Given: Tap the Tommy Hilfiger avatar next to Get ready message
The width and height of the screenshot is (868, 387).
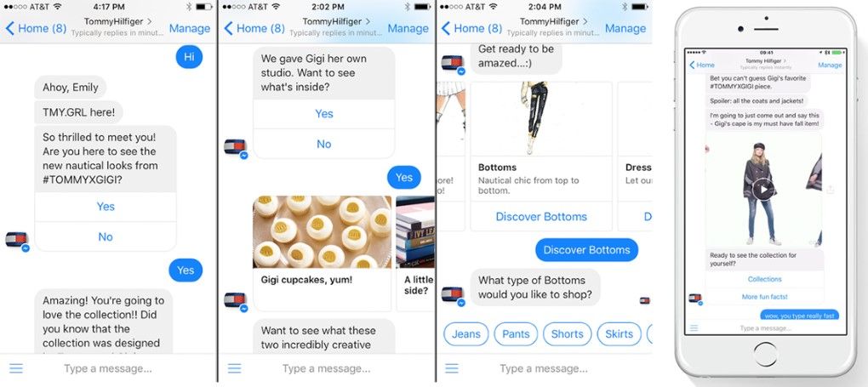Looking at the screenshot, I should 453,65.
